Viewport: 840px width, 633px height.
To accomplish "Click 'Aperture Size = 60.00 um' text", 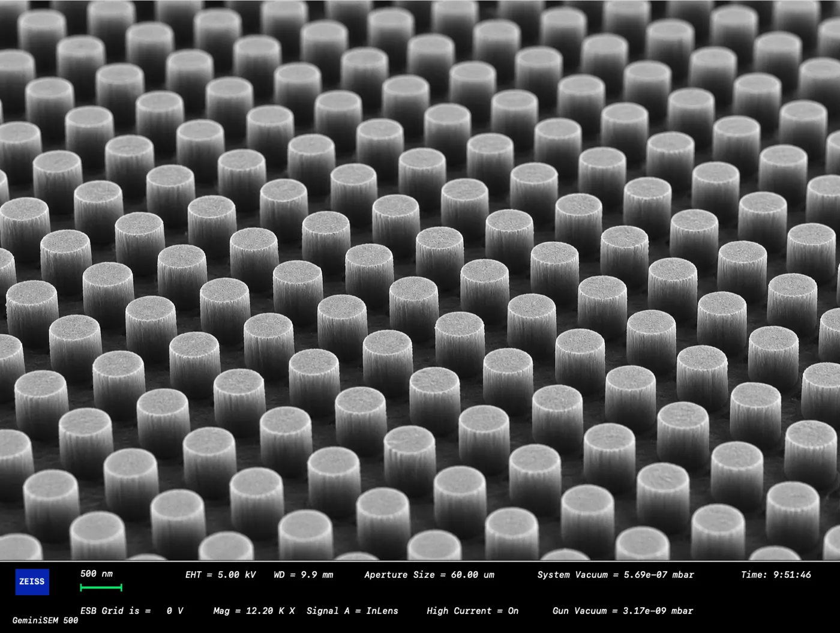I will point(430,575).
